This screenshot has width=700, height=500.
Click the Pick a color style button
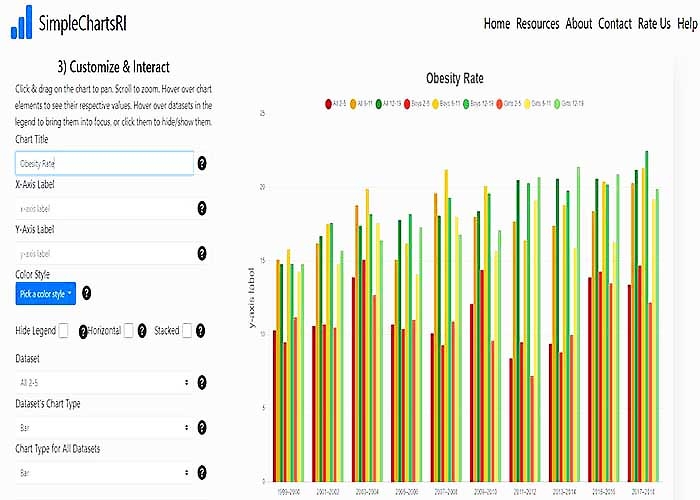click(x=46, y=294)
